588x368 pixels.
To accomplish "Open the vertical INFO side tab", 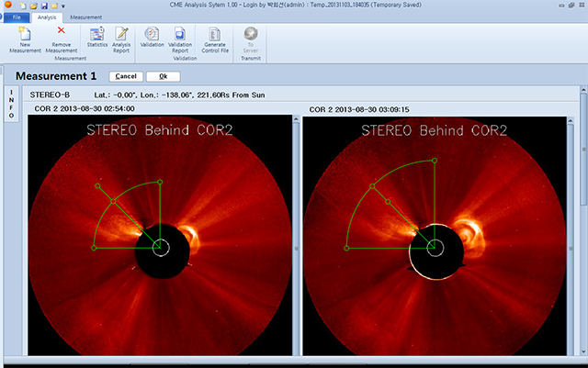I will 11,104.
